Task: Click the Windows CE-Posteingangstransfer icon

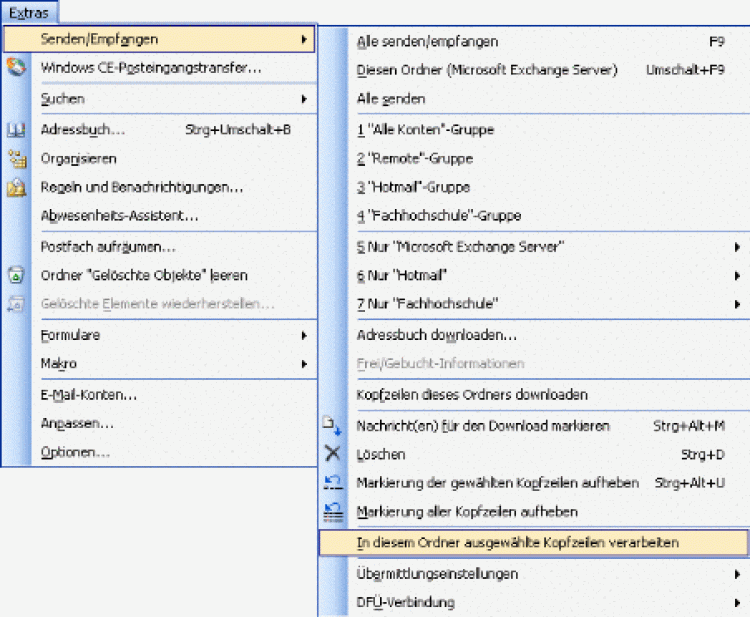Action: (x=16, y=68)
